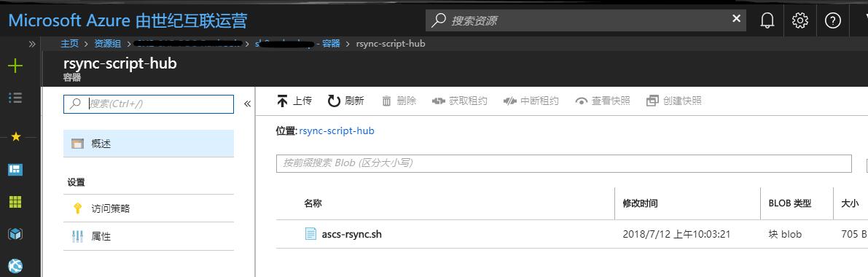This screenshot has height=277, width=868.
Task: Click 创建快照 toolbar button
Action: click(x=674, y=101)
